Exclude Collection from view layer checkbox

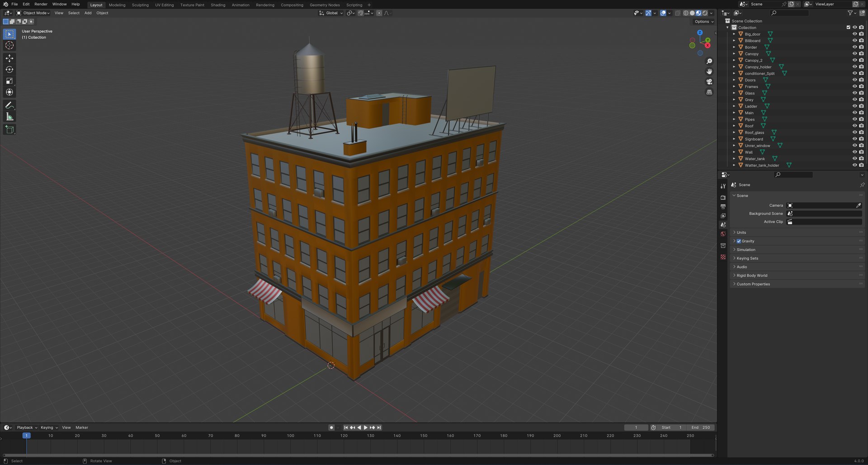pos(848,28)
